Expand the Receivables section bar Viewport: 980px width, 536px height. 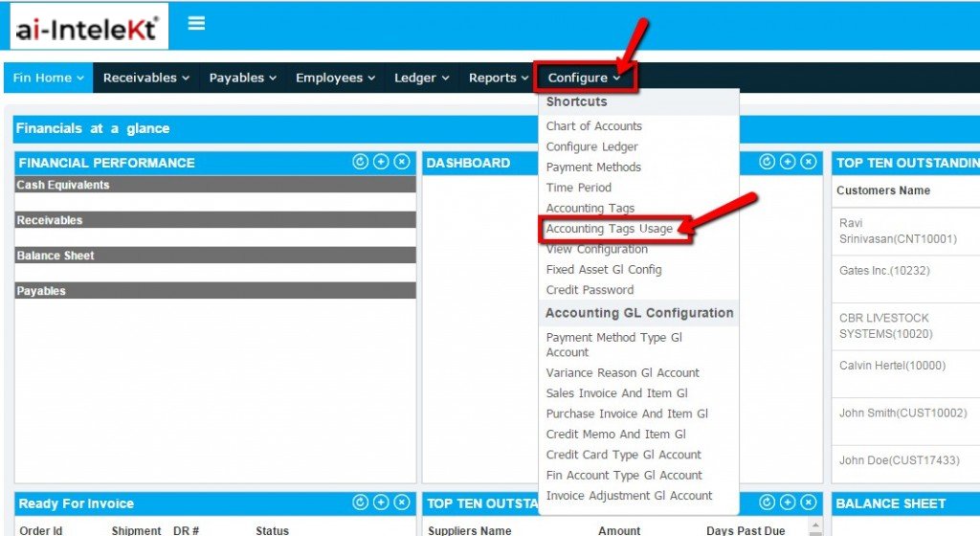pyautogui.click(x=215, y=220)
